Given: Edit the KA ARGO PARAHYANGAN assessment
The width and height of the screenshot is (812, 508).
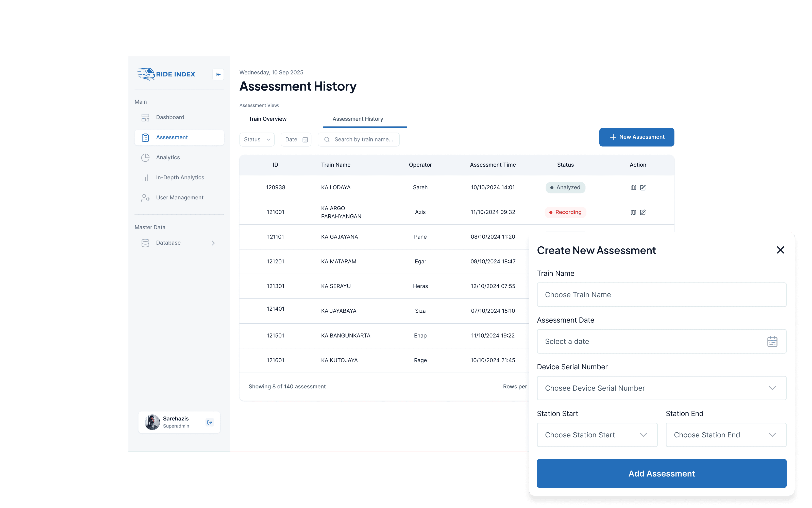Looking at the screenshot, I should [x=642, y=212].
